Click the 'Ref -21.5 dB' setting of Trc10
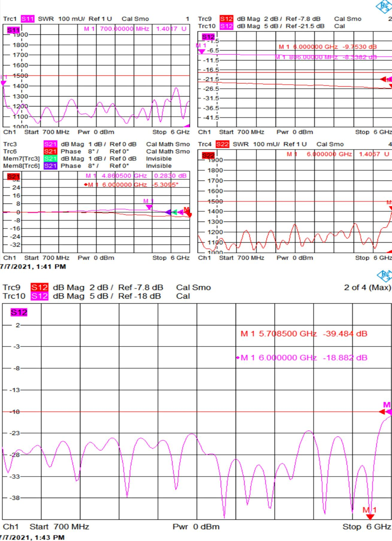Screen dimensions: 392x541 click(305, 26)
